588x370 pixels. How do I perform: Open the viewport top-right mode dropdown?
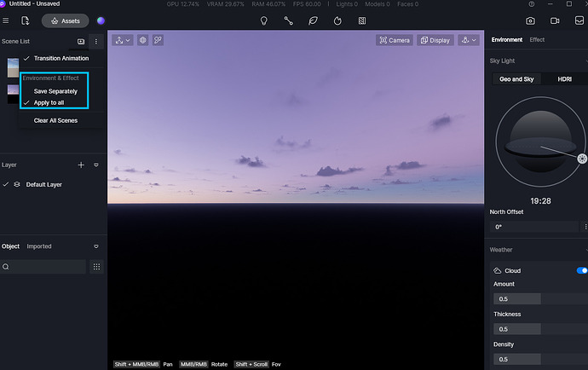pyautogui.click(x=469, y=40)
